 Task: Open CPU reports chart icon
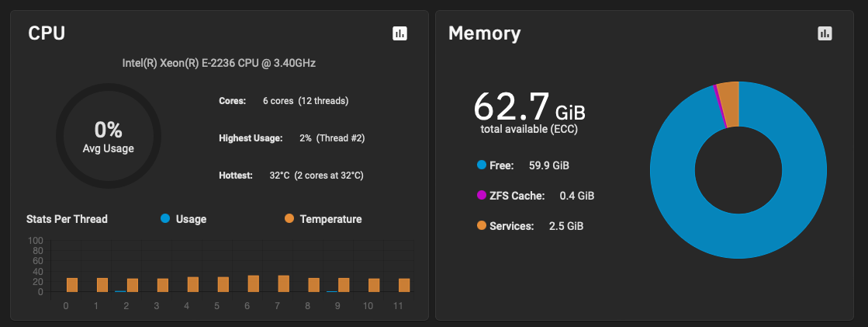tap(399, 33)
